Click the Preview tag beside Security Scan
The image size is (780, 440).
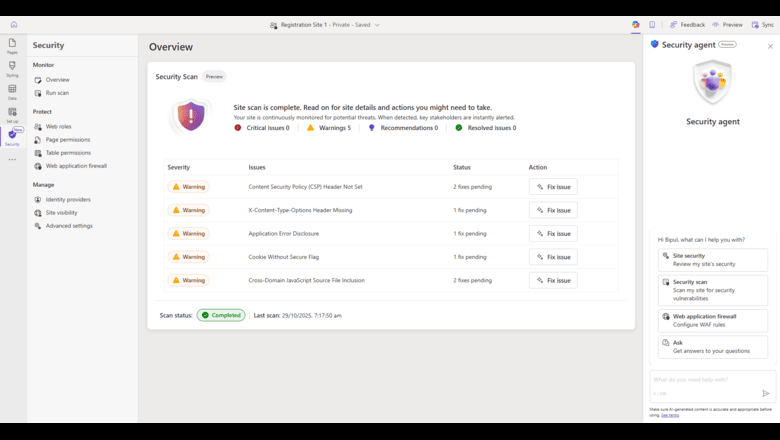point(214,77)
